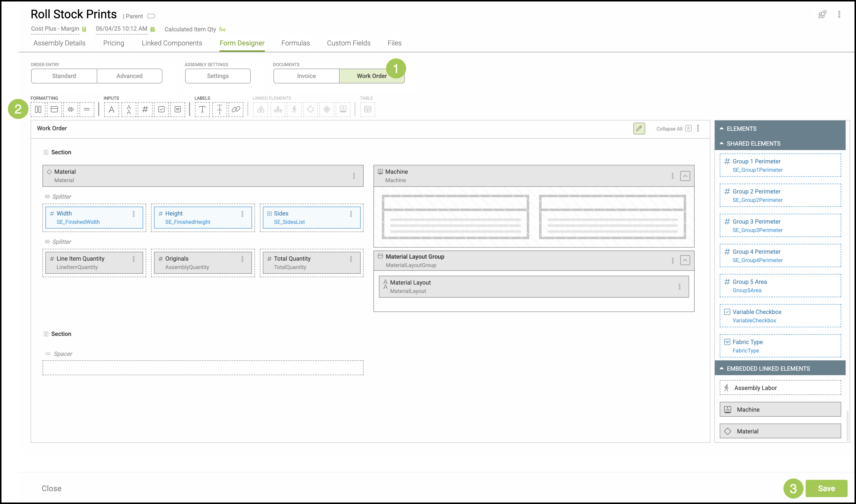Switch to the Linked Components tab
The image size is (856, 504).
172,43
